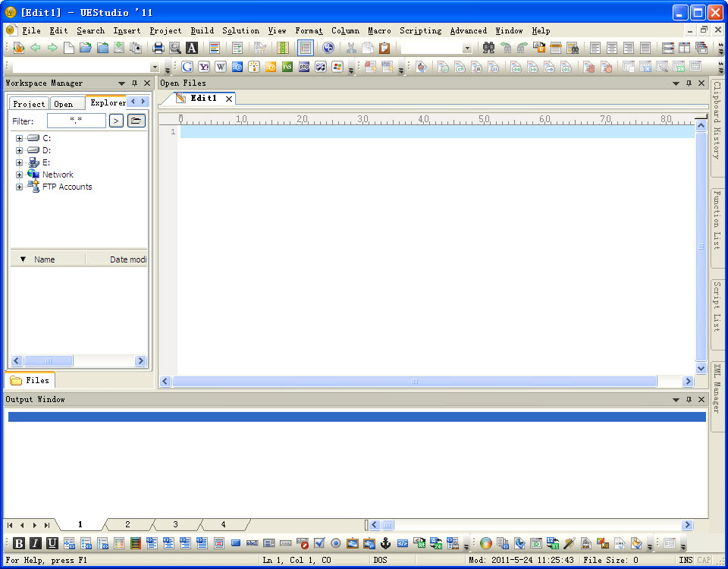Click the HTML checkbox insert icon
The height and width of the screenshot is (569, 728).
[x=319, y=543]
